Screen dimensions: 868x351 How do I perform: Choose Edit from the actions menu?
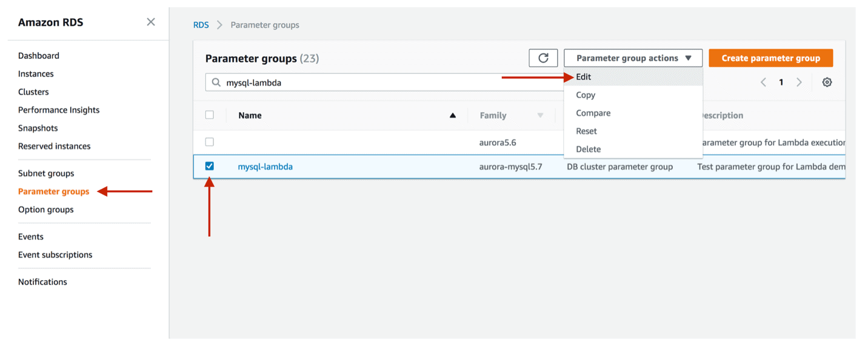click(x=633, y=77)
